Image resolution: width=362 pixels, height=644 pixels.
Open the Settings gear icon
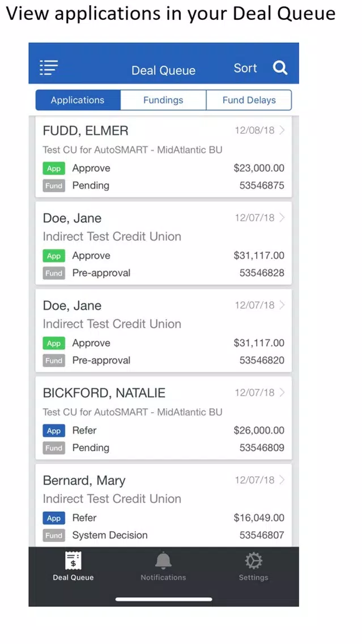(253, 561)
